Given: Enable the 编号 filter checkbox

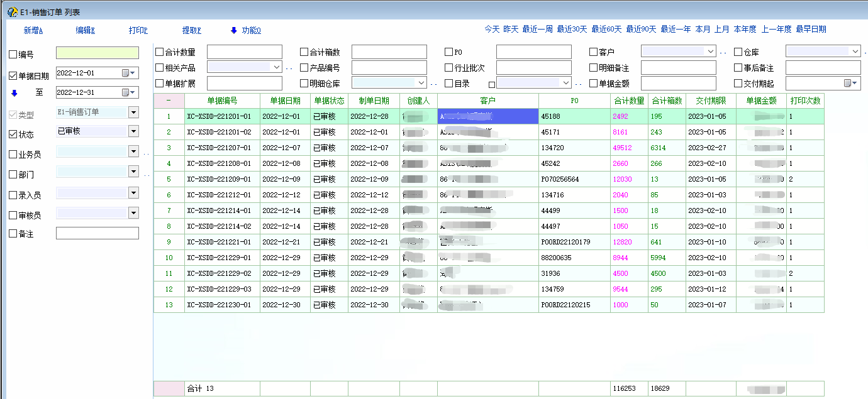Looking at the screenshot, I should pos(13,55).
